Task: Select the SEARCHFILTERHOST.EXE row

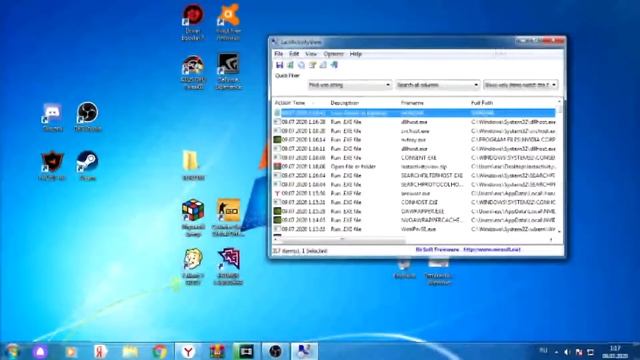Action: tap(414, 176)
